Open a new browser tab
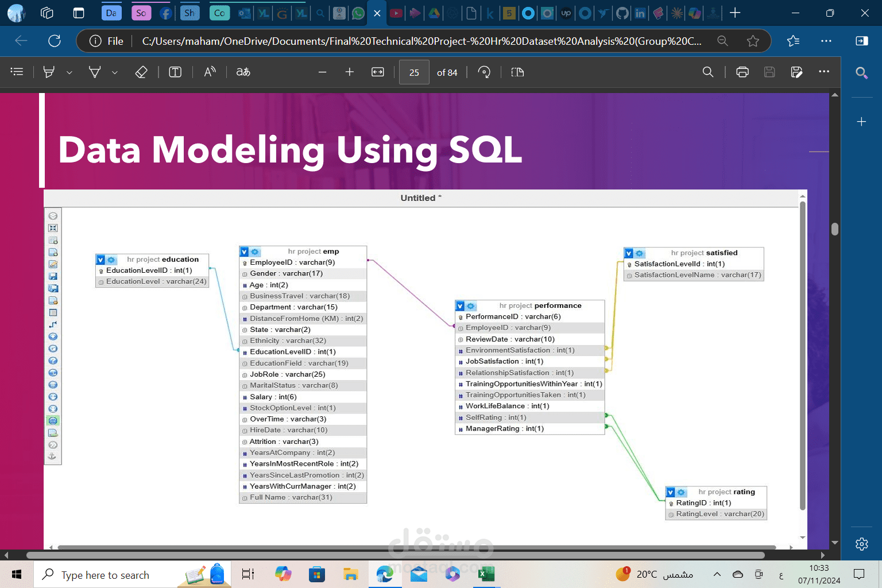 (x=735, y=13)
